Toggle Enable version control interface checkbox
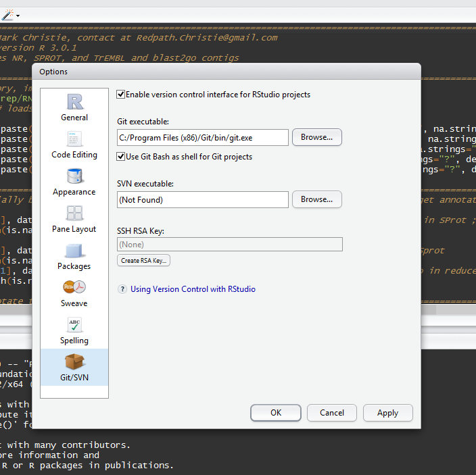 [121, 95]
